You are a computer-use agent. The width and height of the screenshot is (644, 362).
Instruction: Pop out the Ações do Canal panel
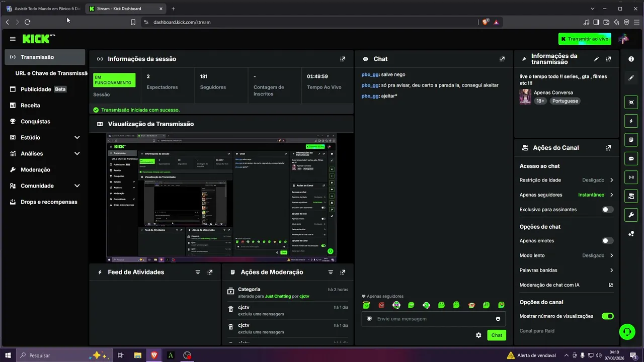(608, 148)
